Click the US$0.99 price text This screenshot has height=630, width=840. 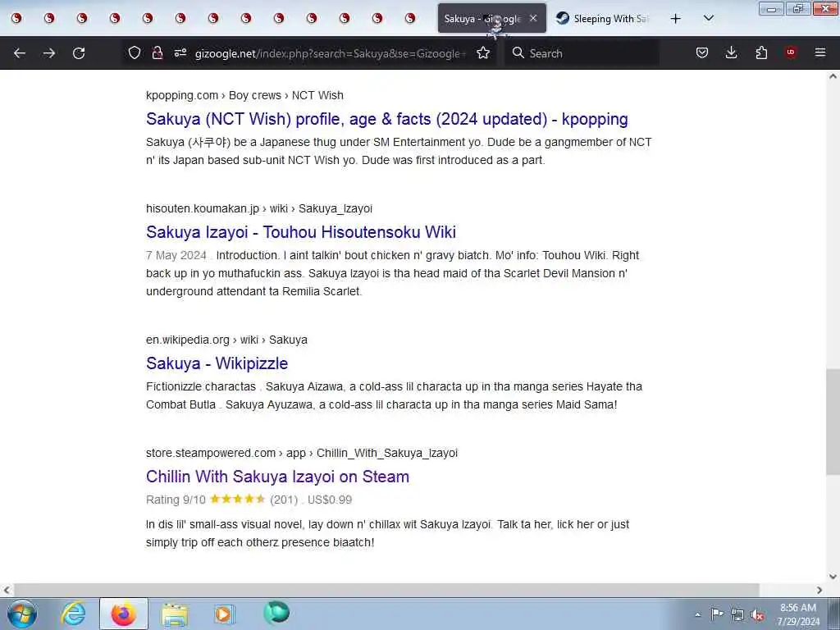(x=330, y=500)
